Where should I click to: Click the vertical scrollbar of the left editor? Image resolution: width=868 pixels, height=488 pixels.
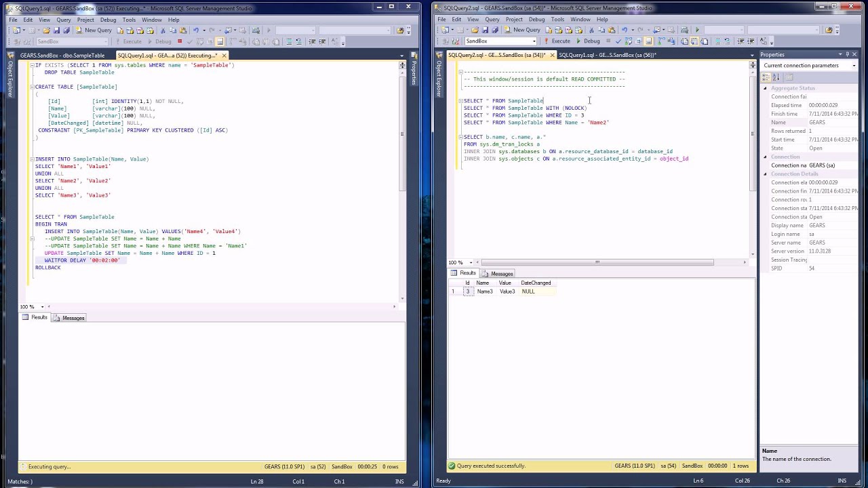pyautogui.click(x=402, y=136)
